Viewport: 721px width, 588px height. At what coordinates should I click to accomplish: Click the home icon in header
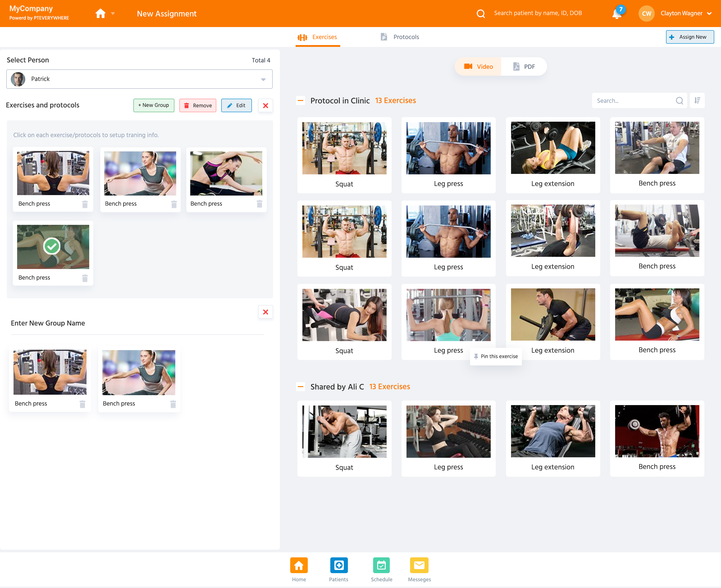tap(100, 14)
